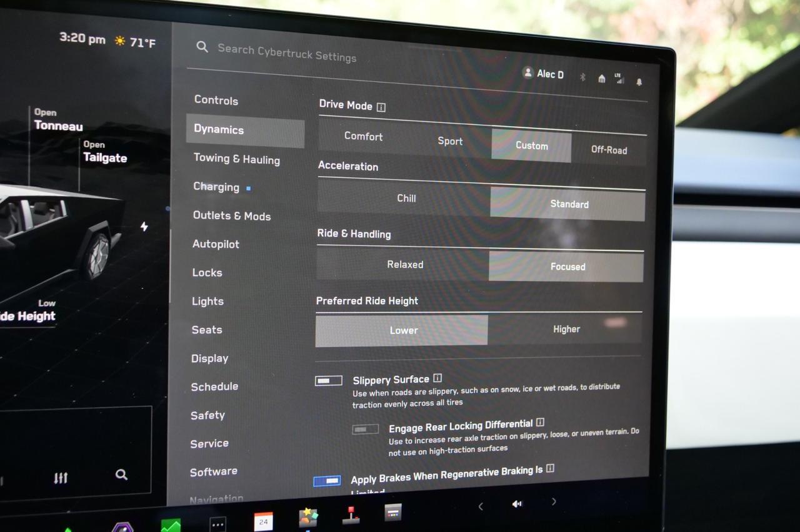
Task: Click the info icon beside Drive Mode
Action: click(x=381, y=107)
